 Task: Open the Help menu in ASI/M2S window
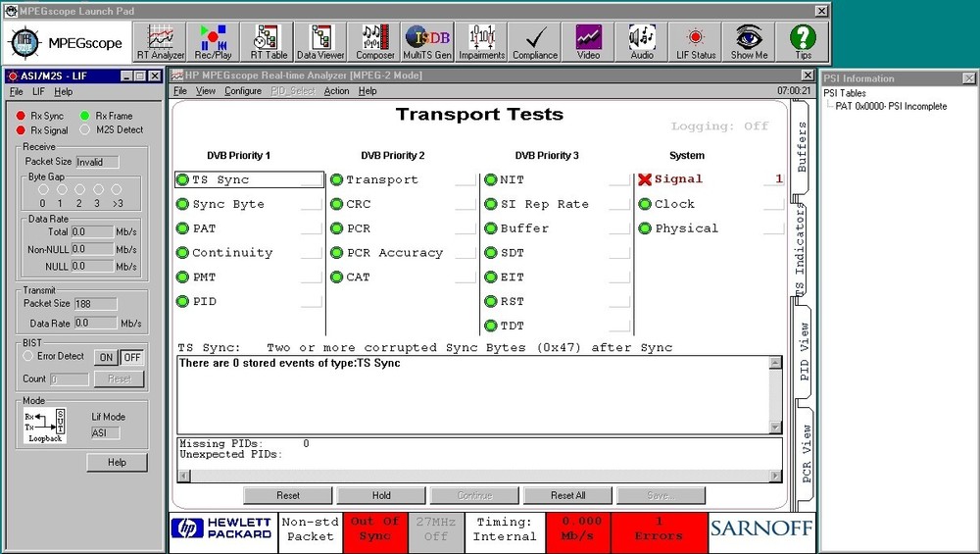(63, 92)
